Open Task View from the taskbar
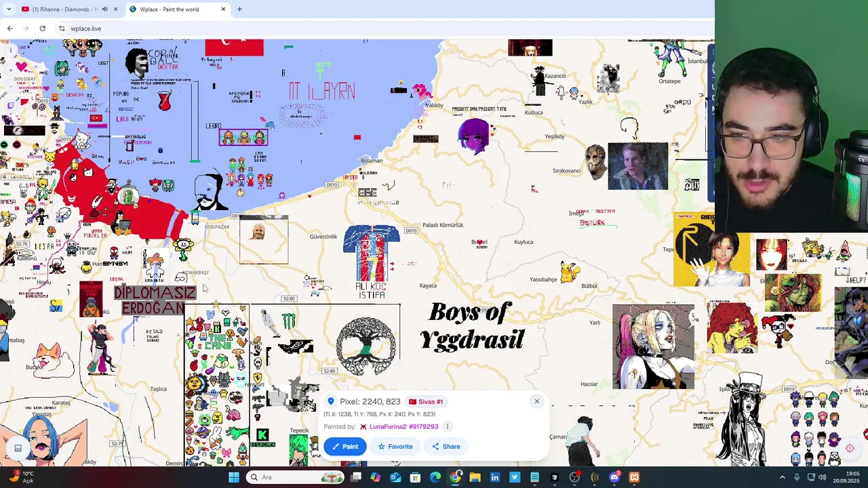Screen dimensions: 868x488 pyautogui.click(x=356, y=477)
